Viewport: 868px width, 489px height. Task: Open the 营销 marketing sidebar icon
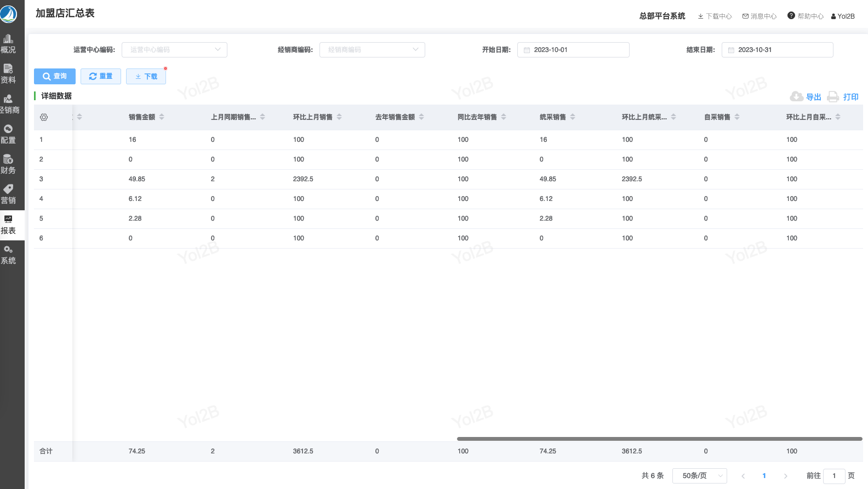(8, 189)
